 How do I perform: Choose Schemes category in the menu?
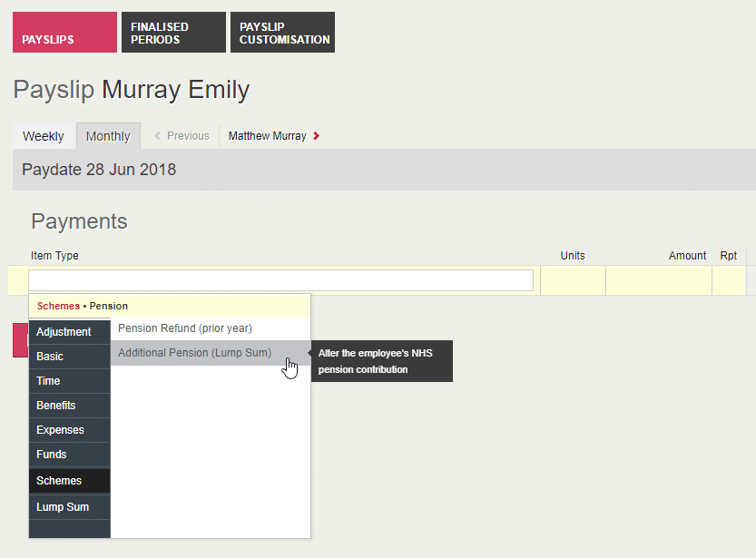tap(59, 481)
